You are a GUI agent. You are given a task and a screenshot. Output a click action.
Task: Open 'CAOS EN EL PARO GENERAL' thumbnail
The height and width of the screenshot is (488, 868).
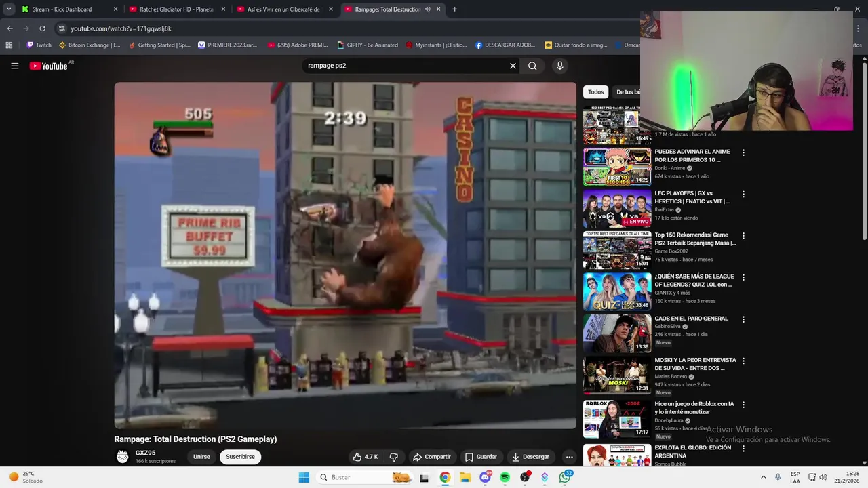click(x=617, y=333)
